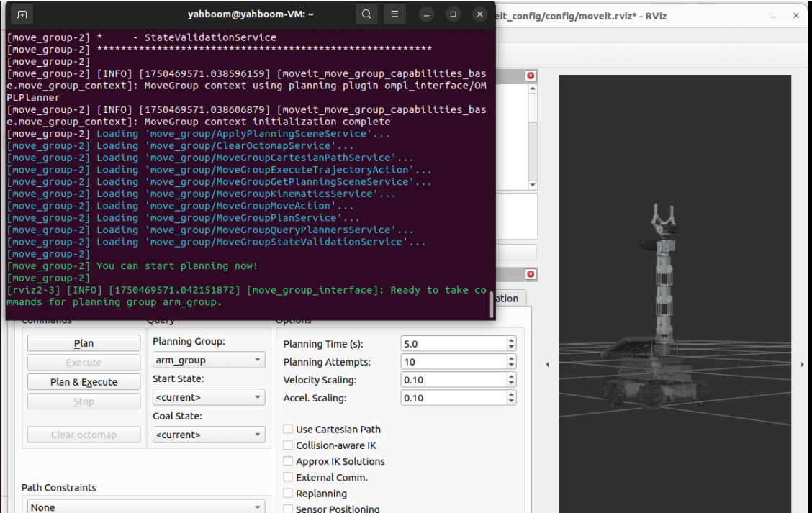Viewport: 812px width, 513px height.
Task: Click the Plan & Execute button
Action: tap(84, 382)
